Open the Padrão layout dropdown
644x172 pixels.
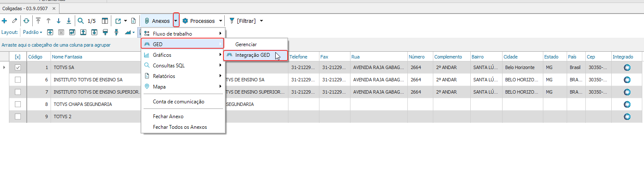click(x=33, y=32)
